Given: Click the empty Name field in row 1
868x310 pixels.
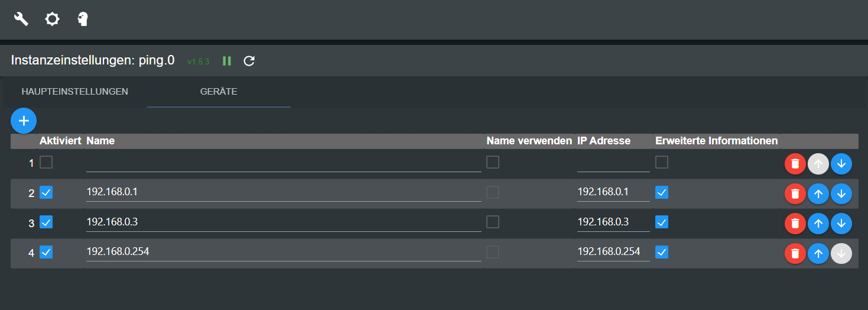Looking at the screenshot, I should click(x=284, y=163).
